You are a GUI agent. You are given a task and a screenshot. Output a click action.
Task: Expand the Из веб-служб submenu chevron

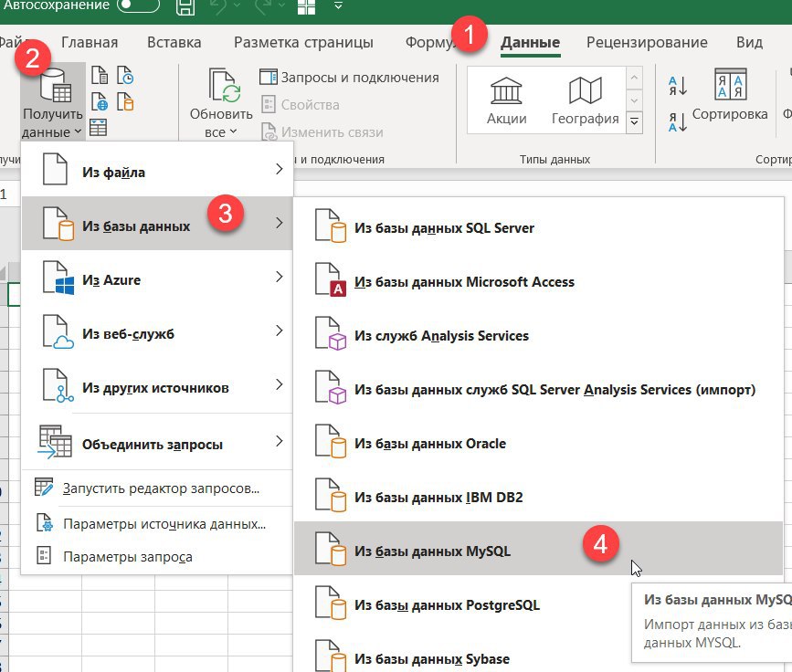[280, 331]
